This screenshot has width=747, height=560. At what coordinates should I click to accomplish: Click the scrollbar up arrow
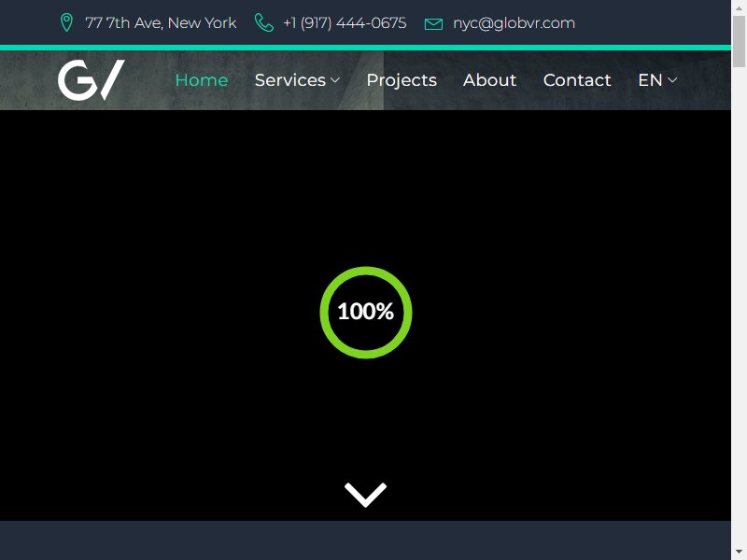pyautogui.click(x=739, y=7)
